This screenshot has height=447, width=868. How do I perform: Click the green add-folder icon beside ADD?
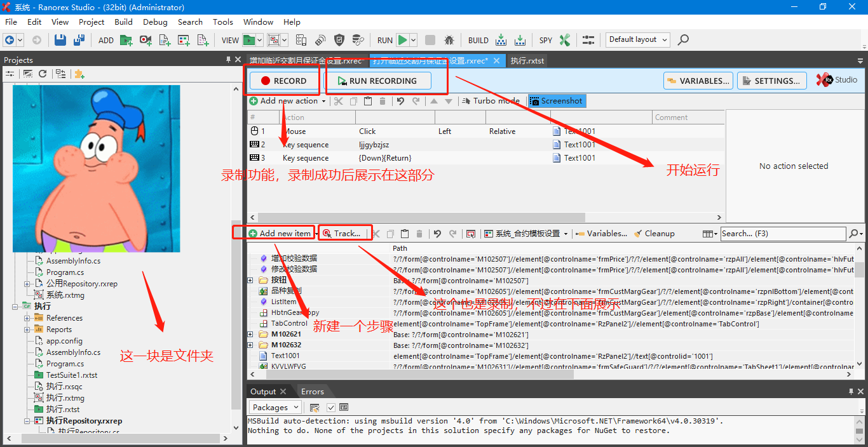tap(126, 40)
